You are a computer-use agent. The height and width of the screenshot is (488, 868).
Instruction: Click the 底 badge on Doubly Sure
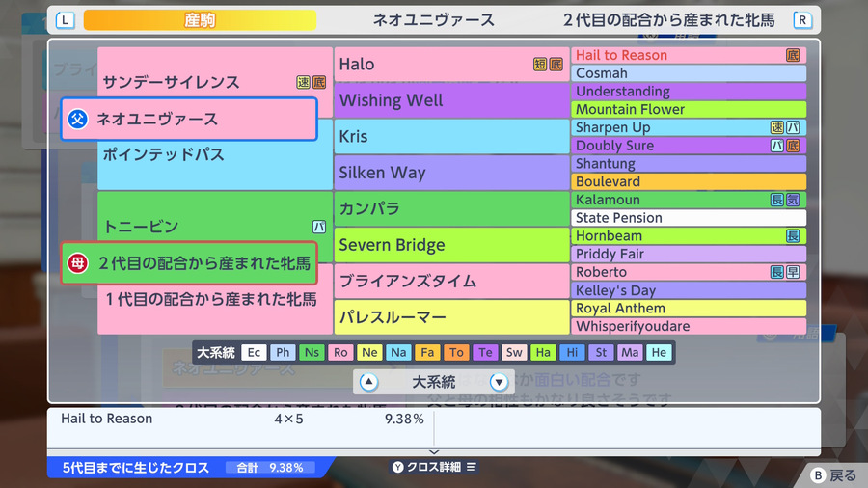click(793, 146)
